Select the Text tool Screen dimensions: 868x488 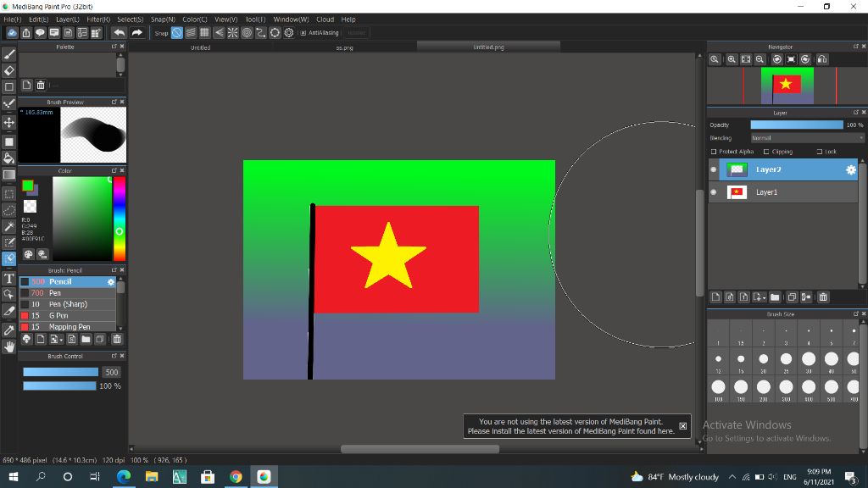click(x=8, y=278)
